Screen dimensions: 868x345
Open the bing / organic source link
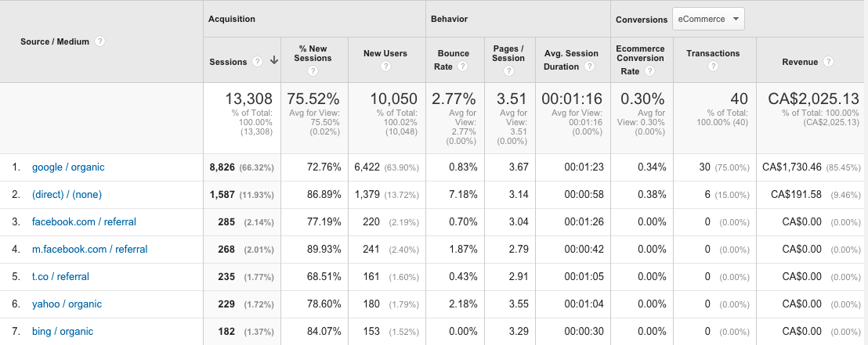pos(62,332)
